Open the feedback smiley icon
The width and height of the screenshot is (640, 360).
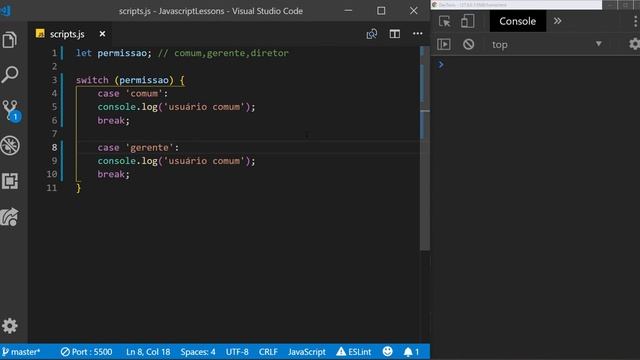click(x=388, y=351)
